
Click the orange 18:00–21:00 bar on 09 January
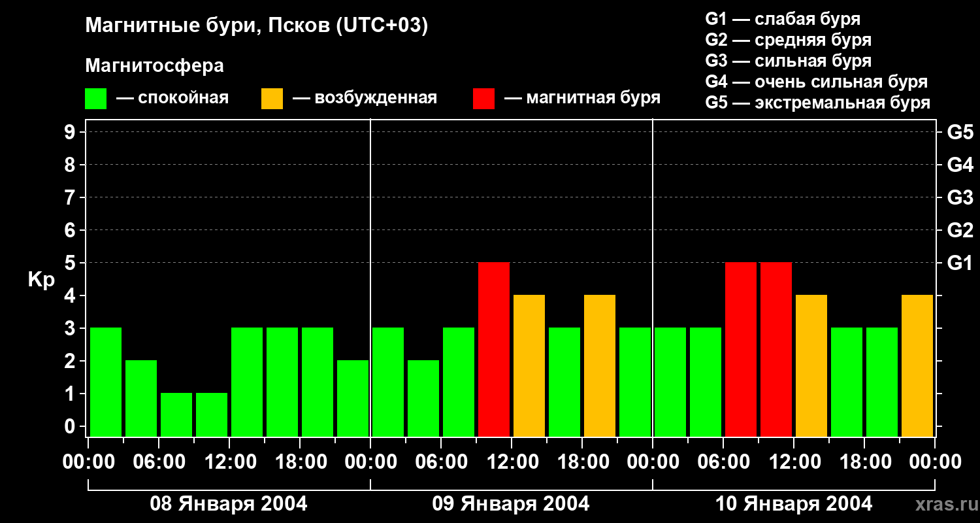(x=600, y=365)
